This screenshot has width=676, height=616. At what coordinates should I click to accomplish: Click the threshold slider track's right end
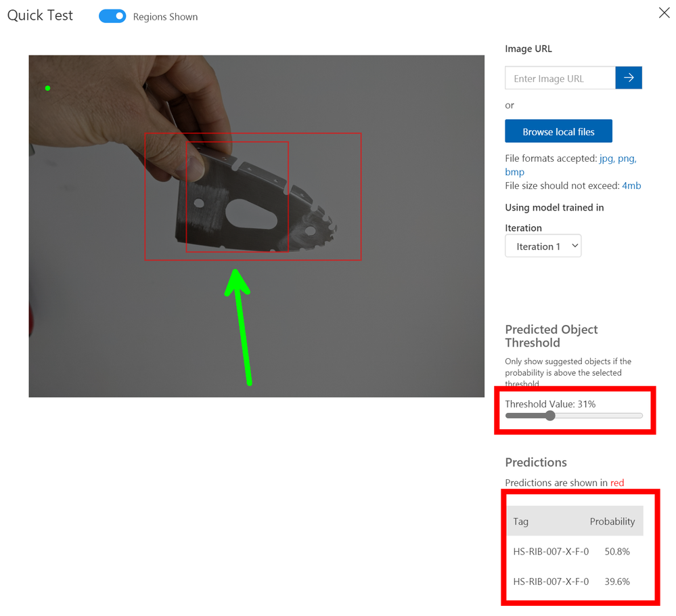click(640, 416)
